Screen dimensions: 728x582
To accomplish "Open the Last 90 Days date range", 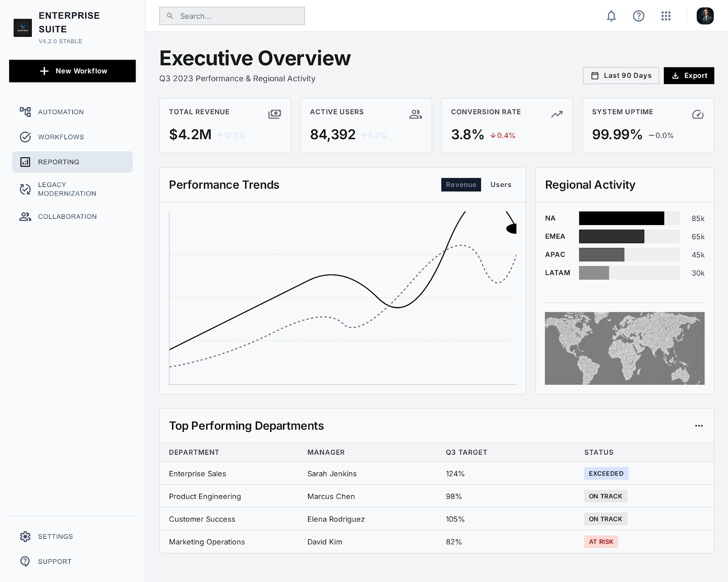I will pos(621,75).
